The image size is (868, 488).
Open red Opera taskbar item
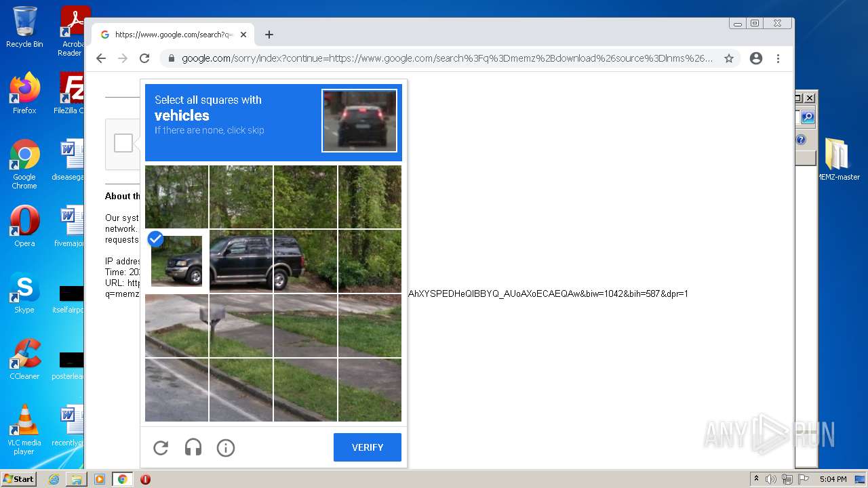pos(145,479)
